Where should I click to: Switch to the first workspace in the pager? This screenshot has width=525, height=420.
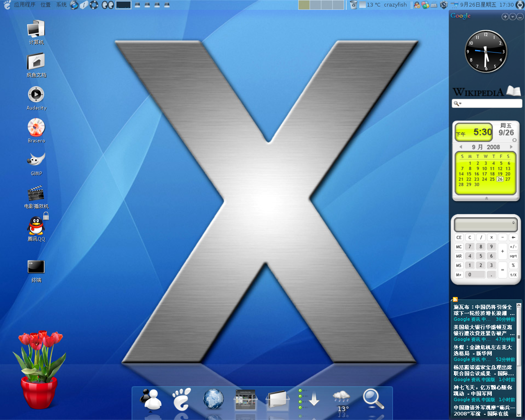click(x=304, y=5)
